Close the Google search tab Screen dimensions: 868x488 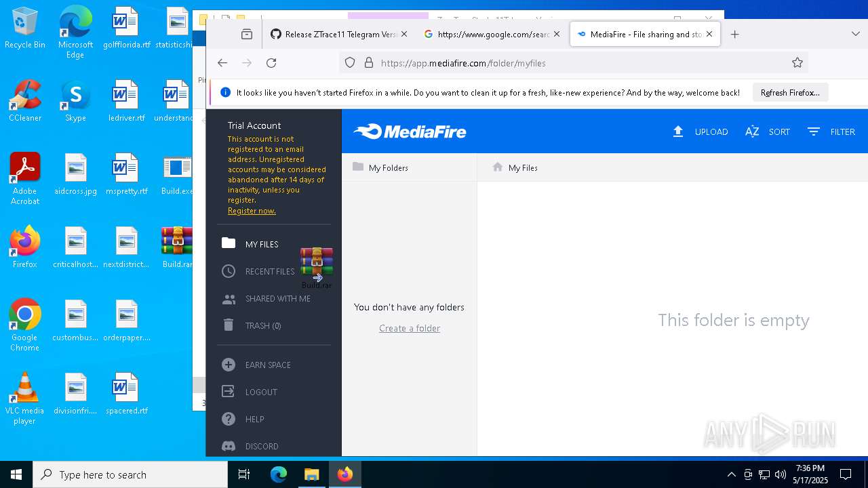click(x=557, y=34)
